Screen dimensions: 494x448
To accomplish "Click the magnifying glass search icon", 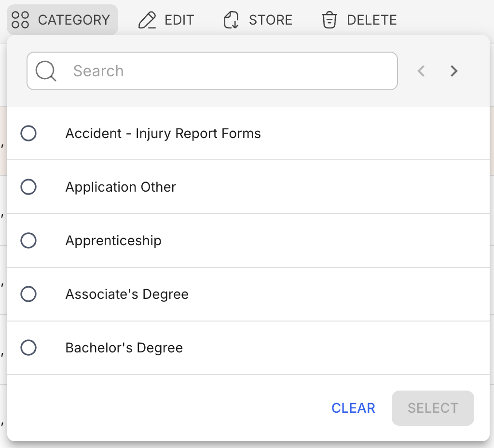I will pyautogui.click(x=46, y=71).
